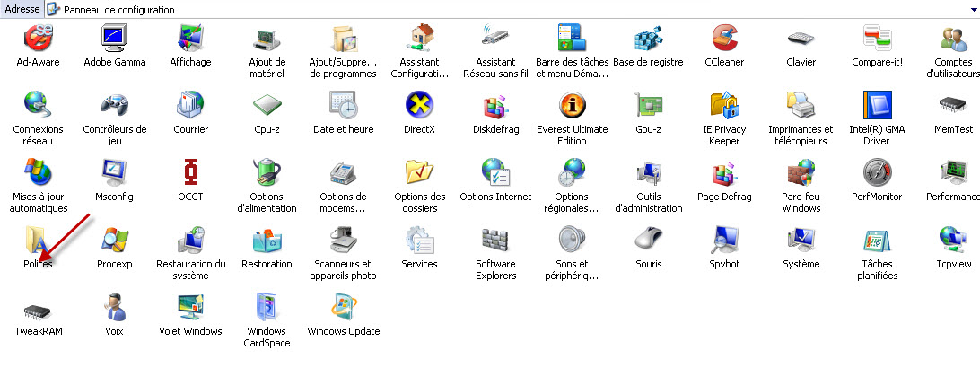This screenshot has height=385, width=980.
Task: Open the Base de registre icon
Action: tap(648, 40)
